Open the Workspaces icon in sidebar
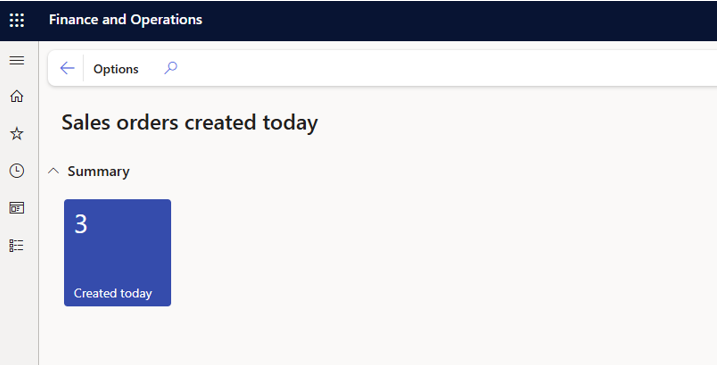The width and height of the screenshot is (717, 365). pos(17,208)
